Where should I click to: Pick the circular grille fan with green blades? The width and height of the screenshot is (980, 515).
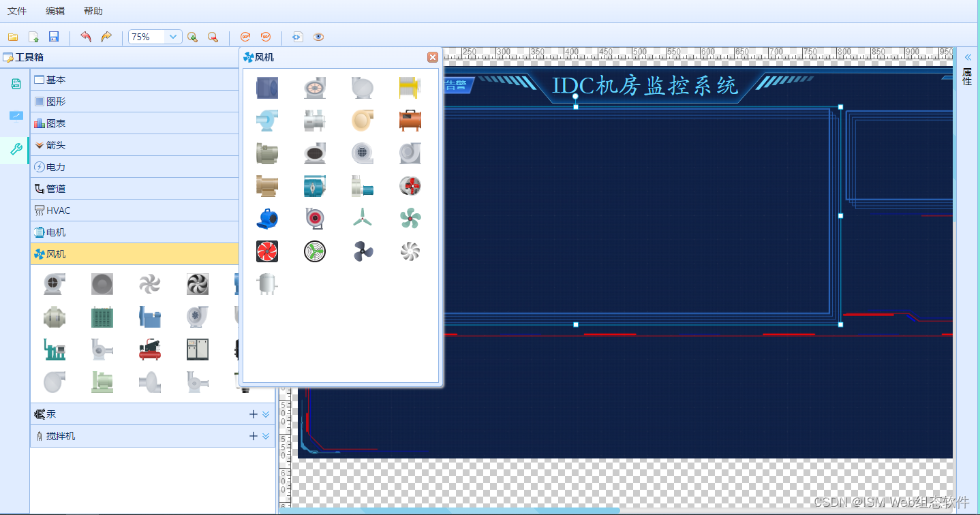[315, 251]
